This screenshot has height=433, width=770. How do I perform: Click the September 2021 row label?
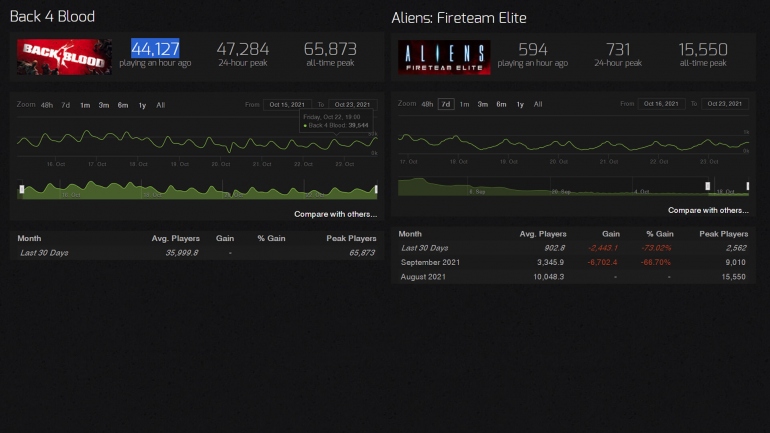pyautogui.click(x=430, y=262)
